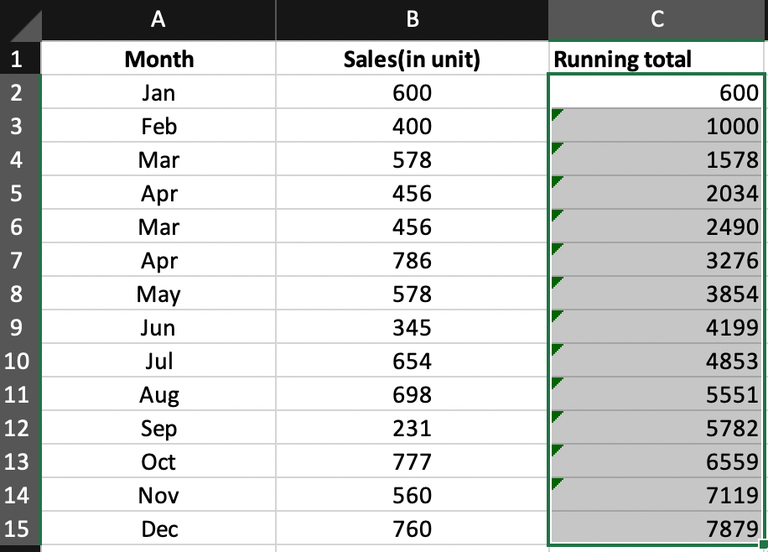Click the "Sales(in unit)" header cell
The image size is (768, 552).
click(x=412, y=59)
